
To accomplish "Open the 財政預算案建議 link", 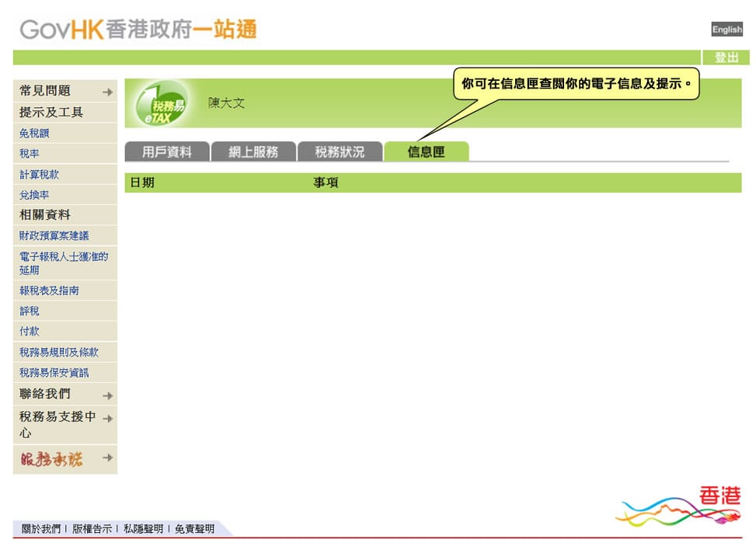I will pos(54,235).
